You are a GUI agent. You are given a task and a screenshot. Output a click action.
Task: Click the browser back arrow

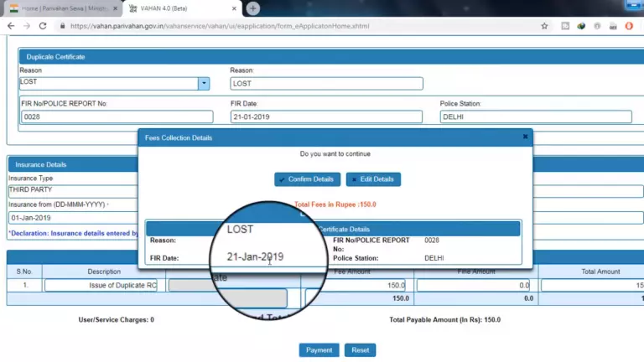coord(10,26)
